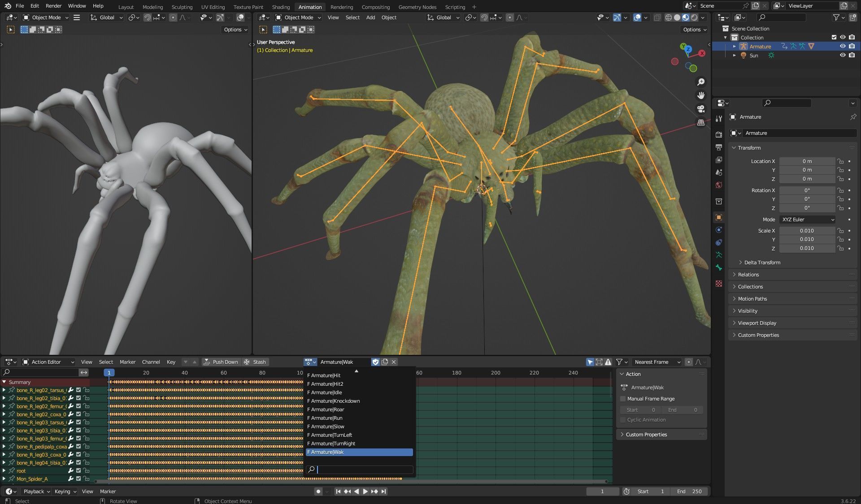Open the File menu
Screen dimensions: 861x504
pyautogui.click(x=20, y=6)
